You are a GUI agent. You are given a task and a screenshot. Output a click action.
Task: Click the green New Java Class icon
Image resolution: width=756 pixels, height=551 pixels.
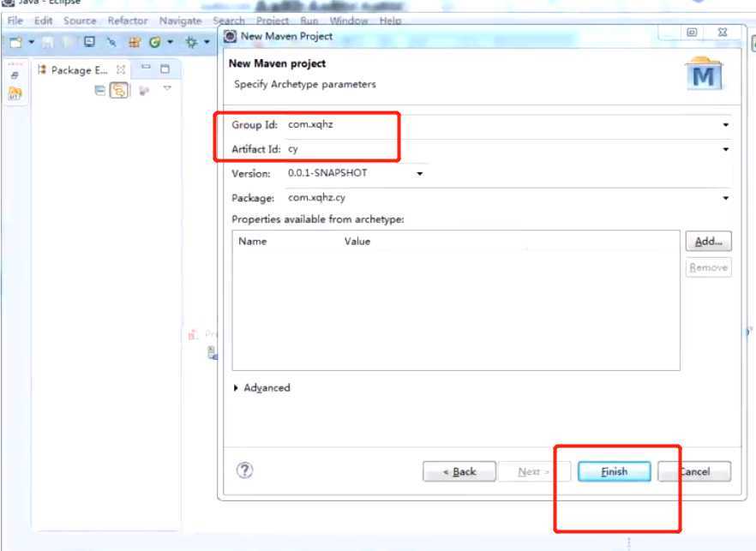click(155, 43)
